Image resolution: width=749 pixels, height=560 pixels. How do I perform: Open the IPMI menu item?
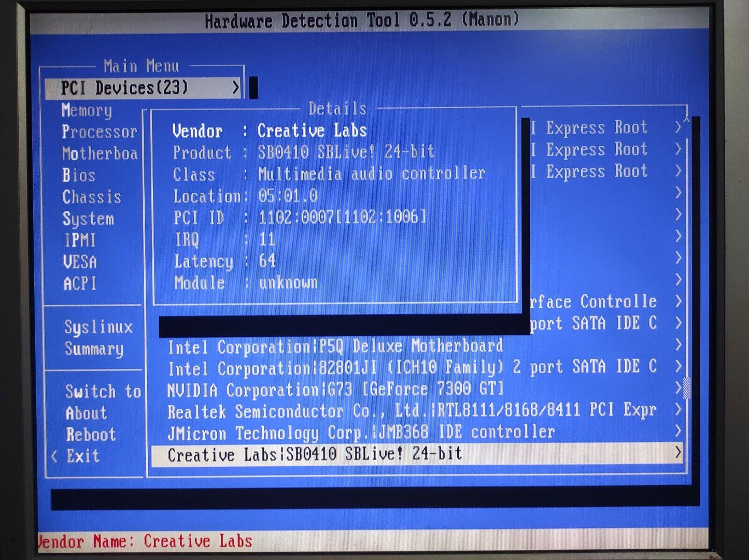[79, 241]
